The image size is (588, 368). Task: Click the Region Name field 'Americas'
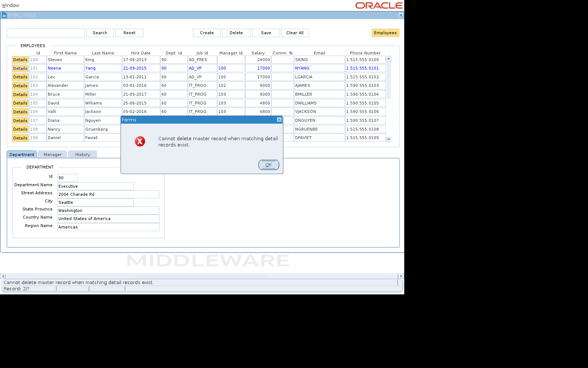point(108,227)
